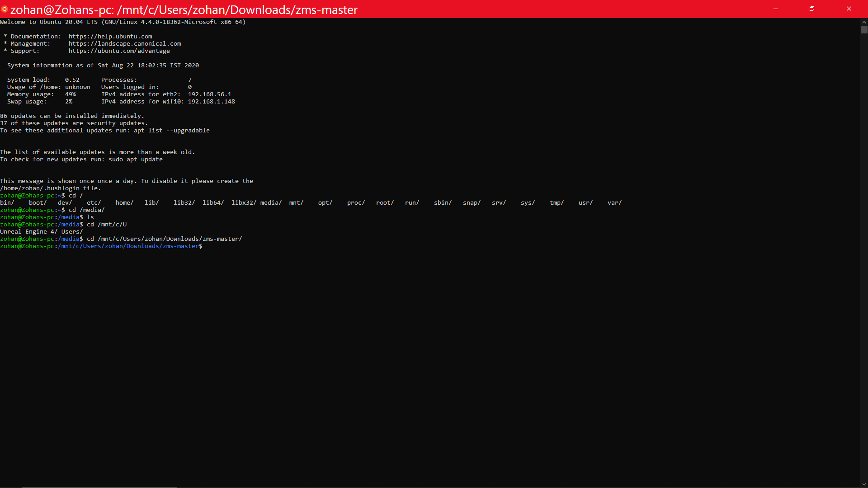
Task: Click the scrollbar down arrow
Action: (864, 484)
